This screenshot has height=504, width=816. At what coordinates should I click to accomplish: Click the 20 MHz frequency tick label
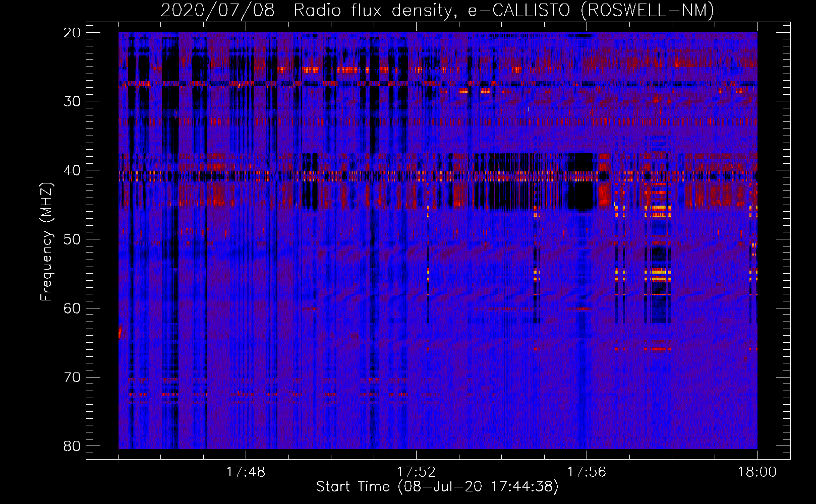[x=73, y=33]
